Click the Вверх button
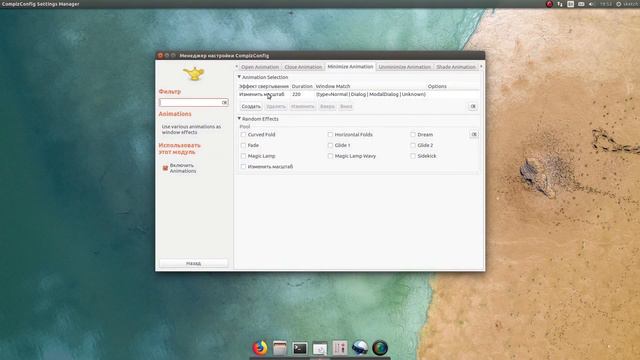This screenshot has width=640, height=360. point(327,107)
